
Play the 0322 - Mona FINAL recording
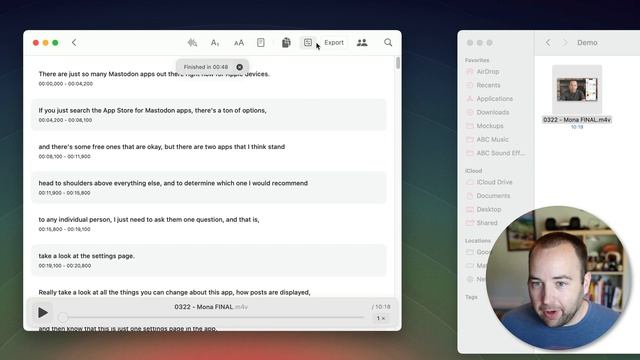click(42, 313)
